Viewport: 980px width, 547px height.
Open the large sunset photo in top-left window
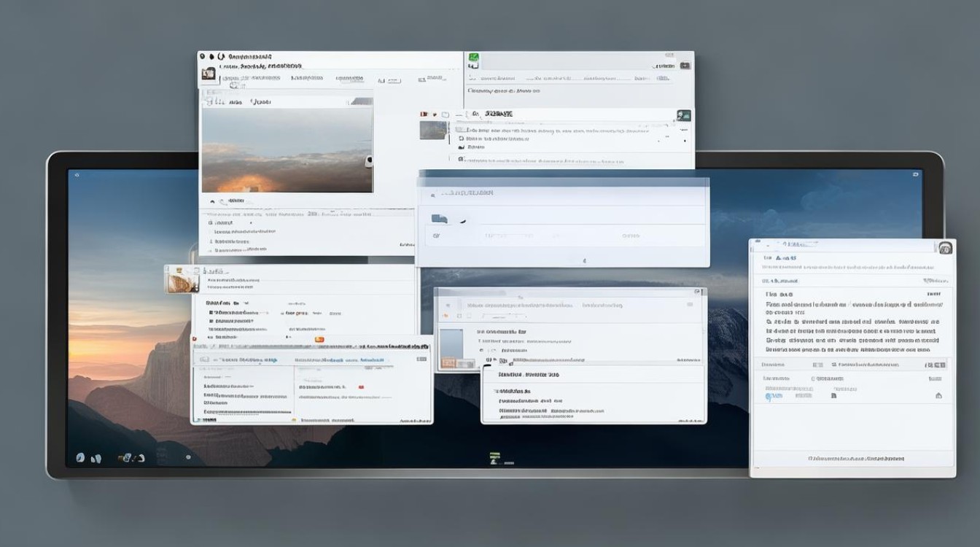point(287,151)
